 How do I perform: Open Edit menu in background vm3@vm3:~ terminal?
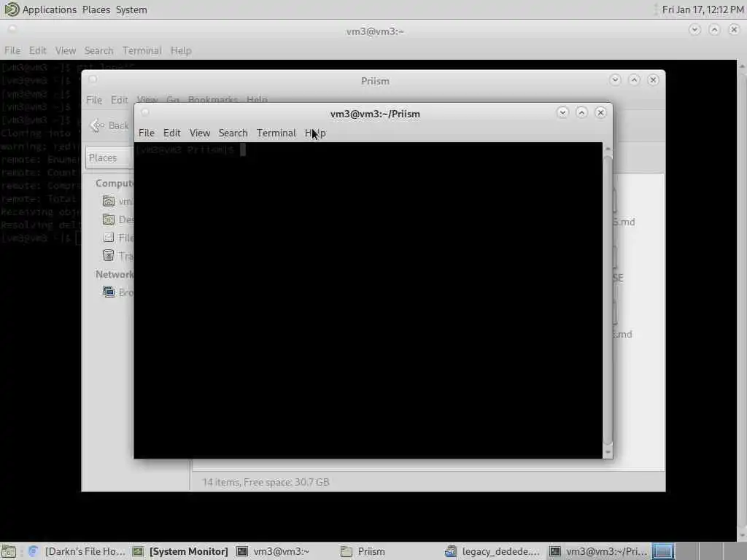coord(38,50)
